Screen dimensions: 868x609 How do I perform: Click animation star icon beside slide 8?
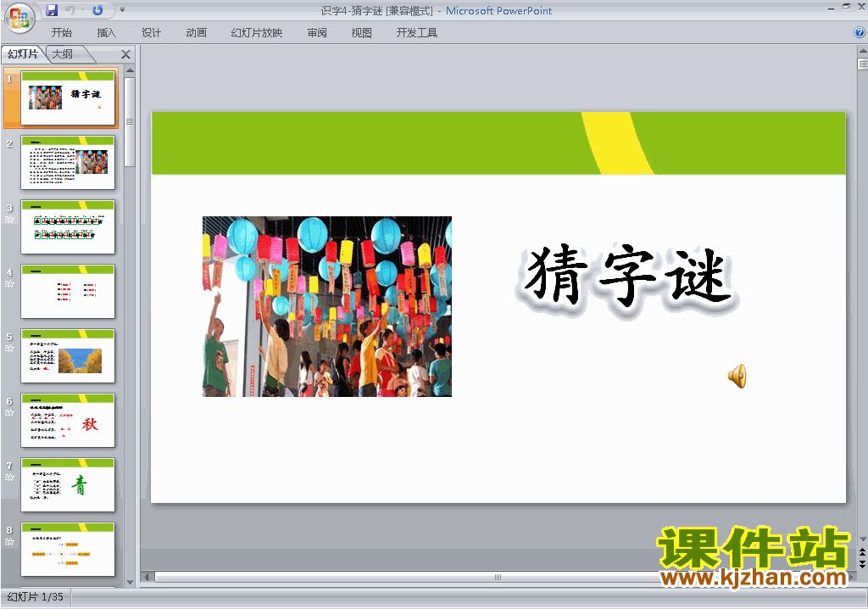(9, 541)
